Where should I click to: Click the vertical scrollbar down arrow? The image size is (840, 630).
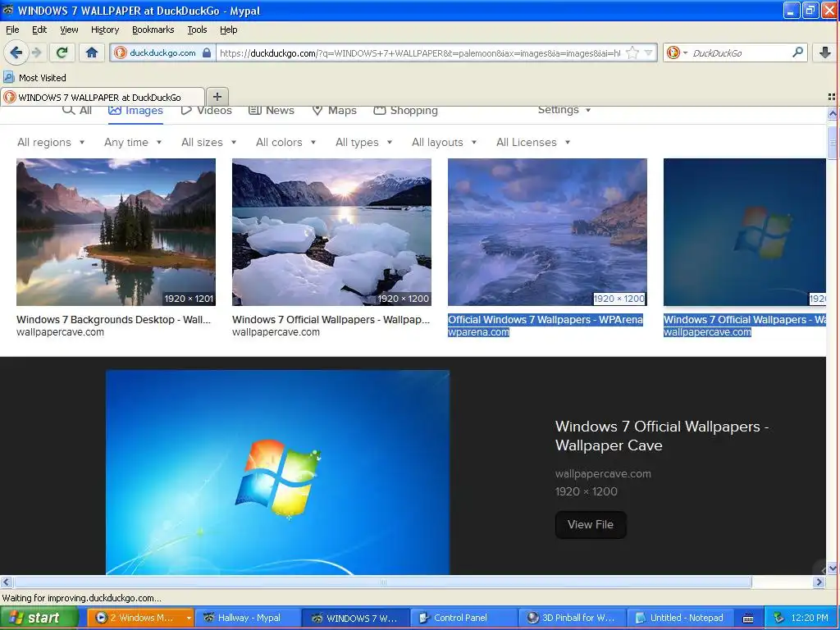833,568
